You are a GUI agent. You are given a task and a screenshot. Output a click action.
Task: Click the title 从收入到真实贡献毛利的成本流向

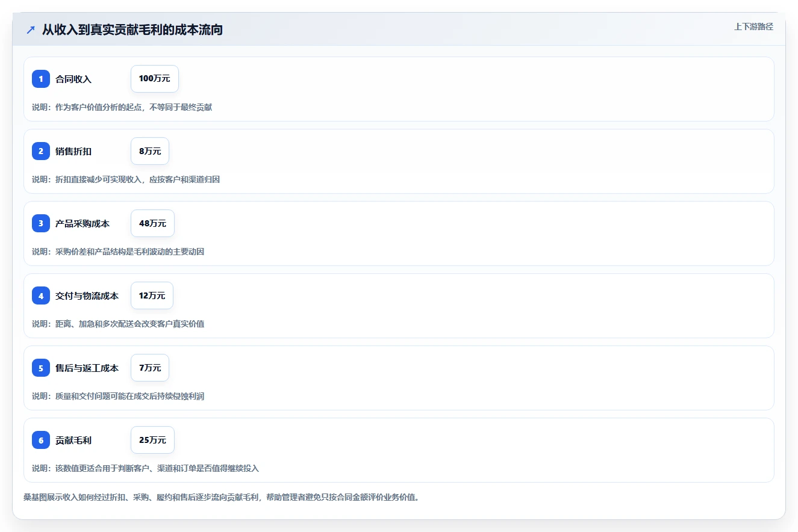point(132,29)
